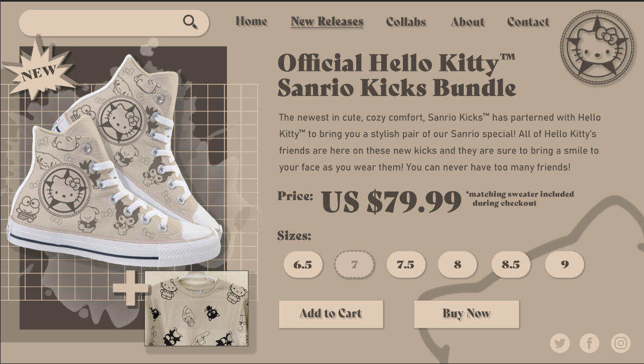Choose size 9 option
The height and width of the screenshot is (364, 644).
coord(565,265)
